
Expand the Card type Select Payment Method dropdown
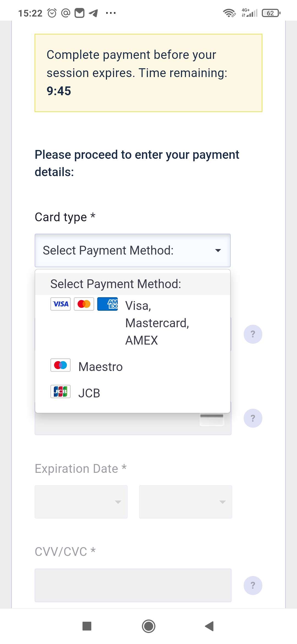[133, 250]
